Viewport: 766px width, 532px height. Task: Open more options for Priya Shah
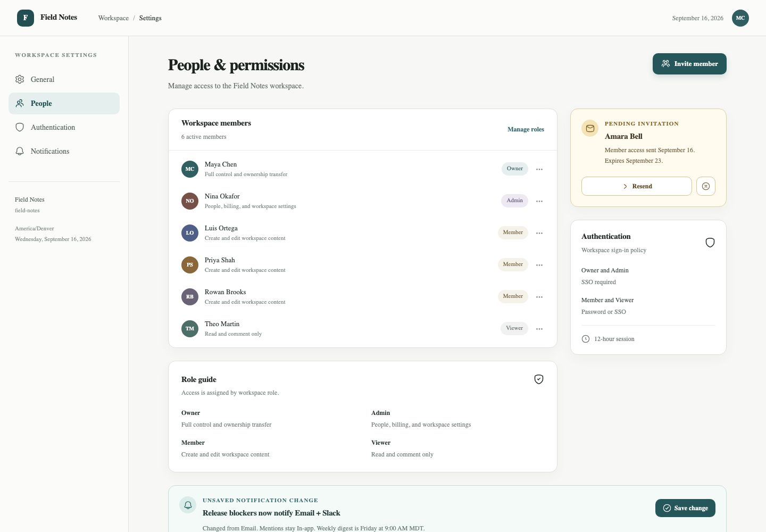pyautogui.click(x=539, y=265)
